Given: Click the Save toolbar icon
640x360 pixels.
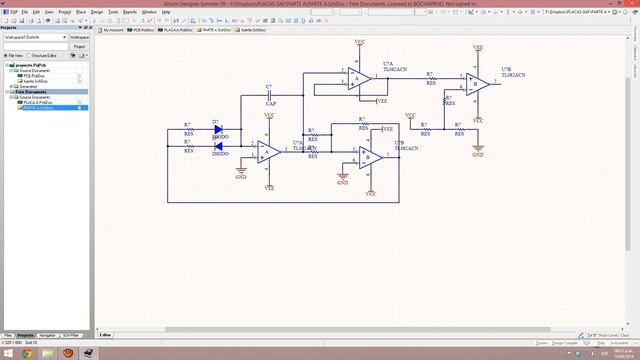Looking at the screenshot, I should 22,20.
